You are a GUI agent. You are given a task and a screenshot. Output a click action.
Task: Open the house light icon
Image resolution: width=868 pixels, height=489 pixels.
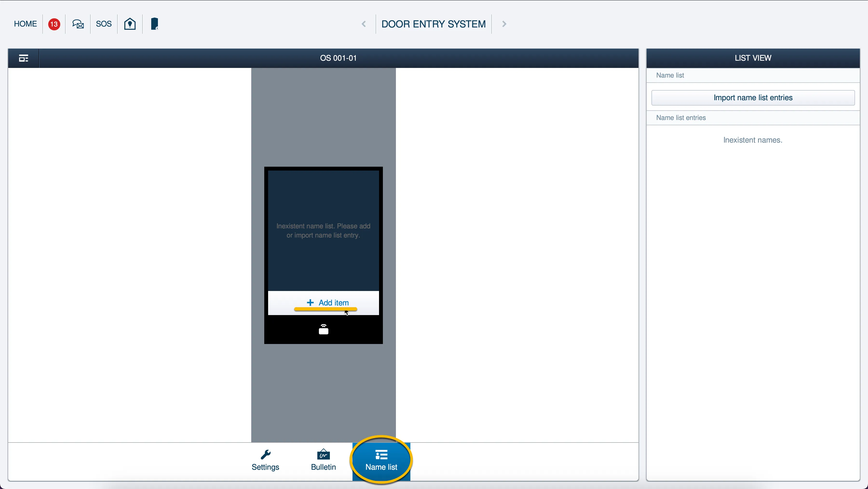(130, 24)
